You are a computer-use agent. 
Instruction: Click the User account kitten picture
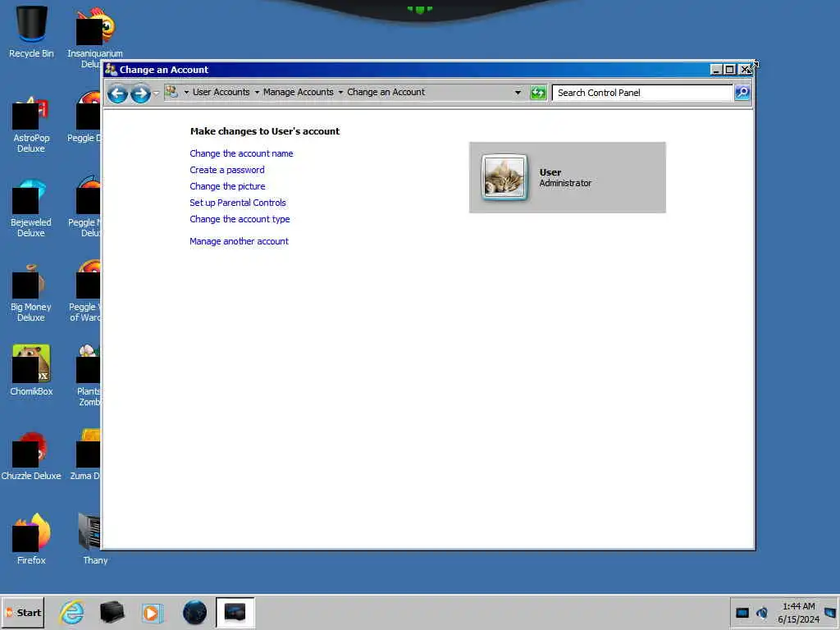pyautogui.click(x=504, y=177)
